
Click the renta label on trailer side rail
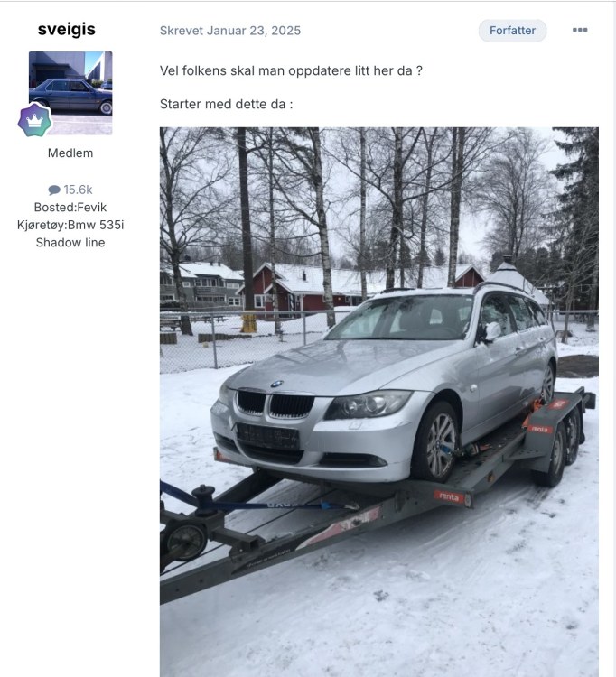click(x=449, y=496)
